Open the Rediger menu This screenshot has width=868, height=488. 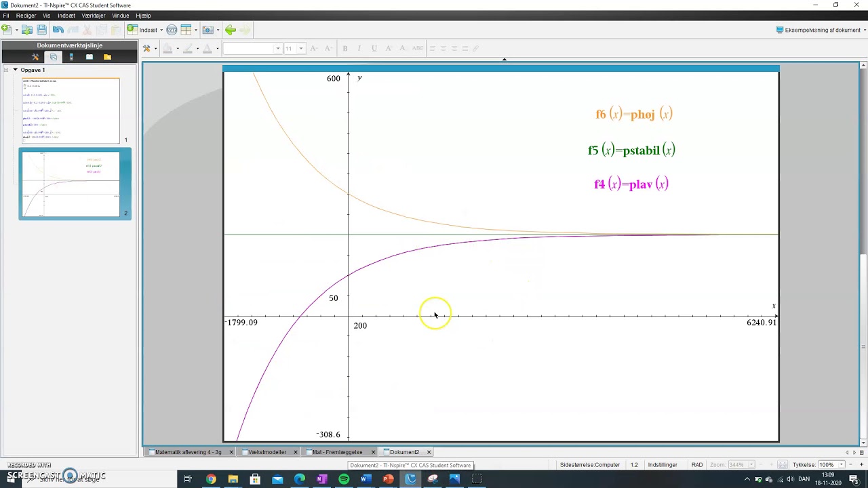click(26, 16)
